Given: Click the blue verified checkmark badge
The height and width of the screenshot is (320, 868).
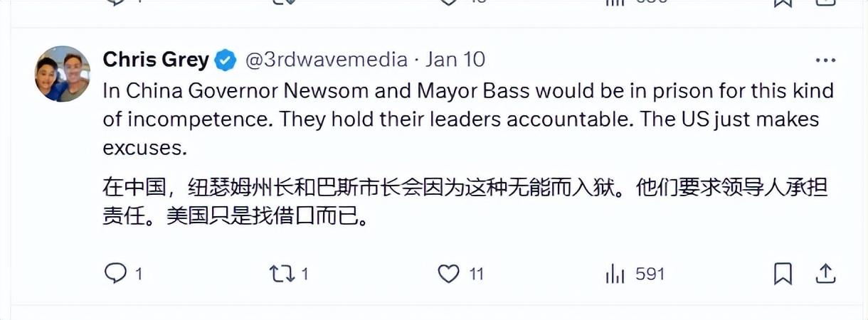Looking at the screenshot, I should tap(226, 60).
